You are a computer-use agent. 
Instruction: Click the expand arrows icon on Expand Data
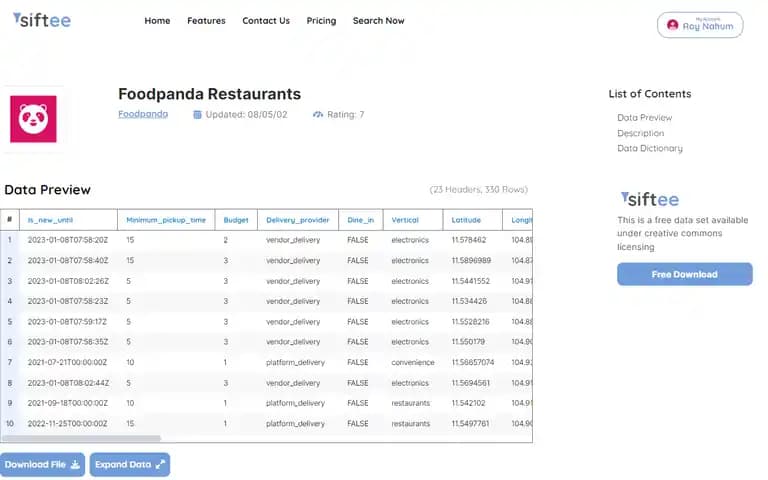tap(160, 465)
